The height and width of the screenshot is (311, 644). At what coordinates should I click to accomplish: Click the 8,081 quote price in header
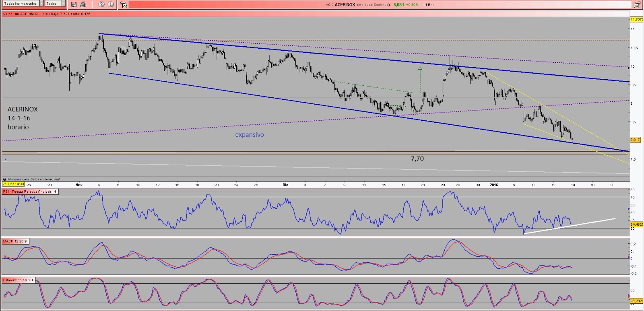point(399,5)
